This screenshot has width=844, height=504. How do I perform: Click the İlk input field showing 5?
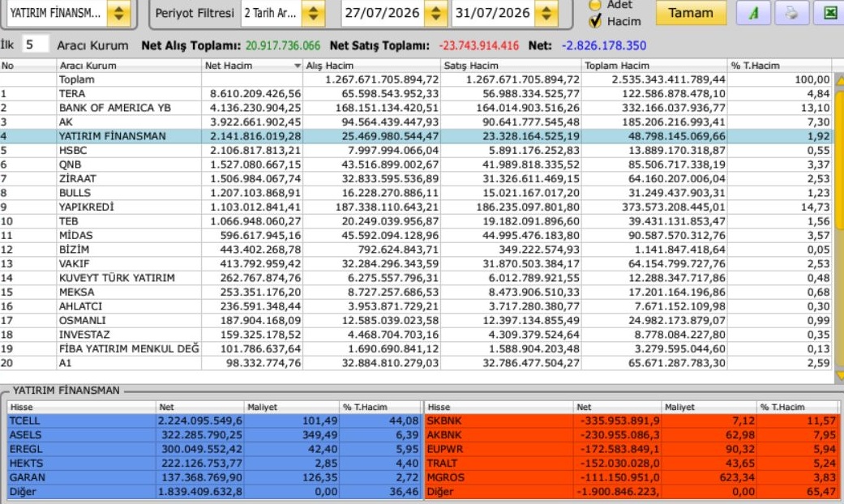coord(35,45)
